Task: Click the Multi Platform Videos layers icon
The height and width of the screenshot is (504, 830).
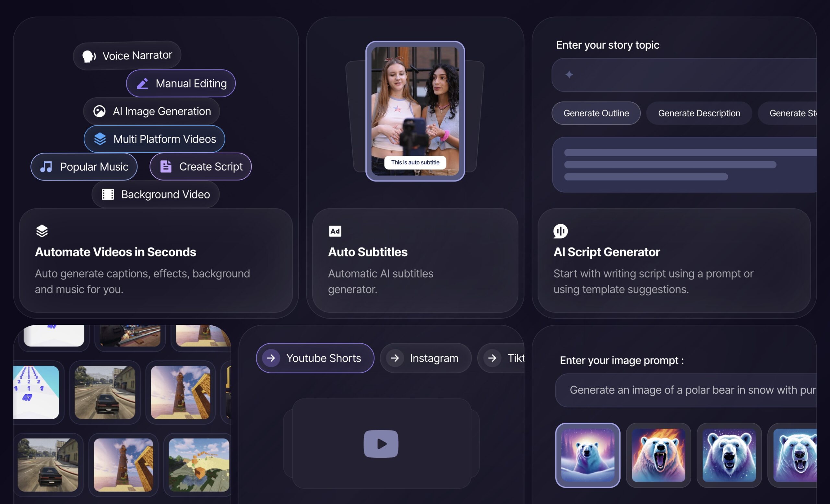Action: (x=100, y=139)
